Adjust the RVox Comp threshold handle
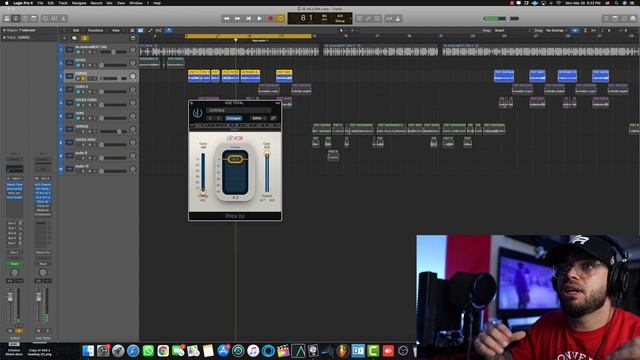 [235, 159]
